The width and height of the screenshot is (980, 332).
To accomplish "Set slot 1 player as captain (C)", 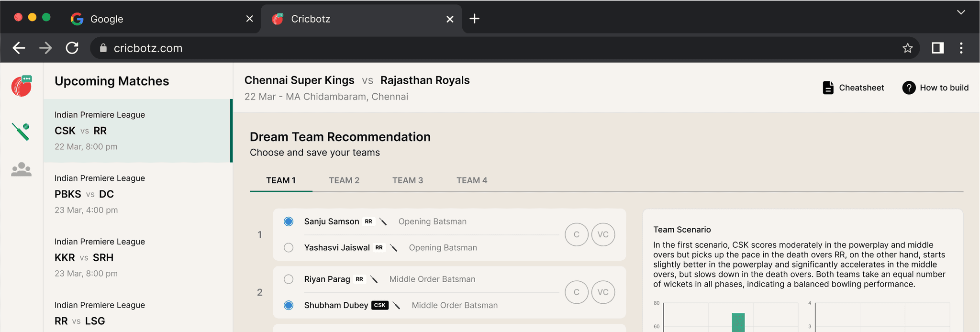I will (577, 234).
